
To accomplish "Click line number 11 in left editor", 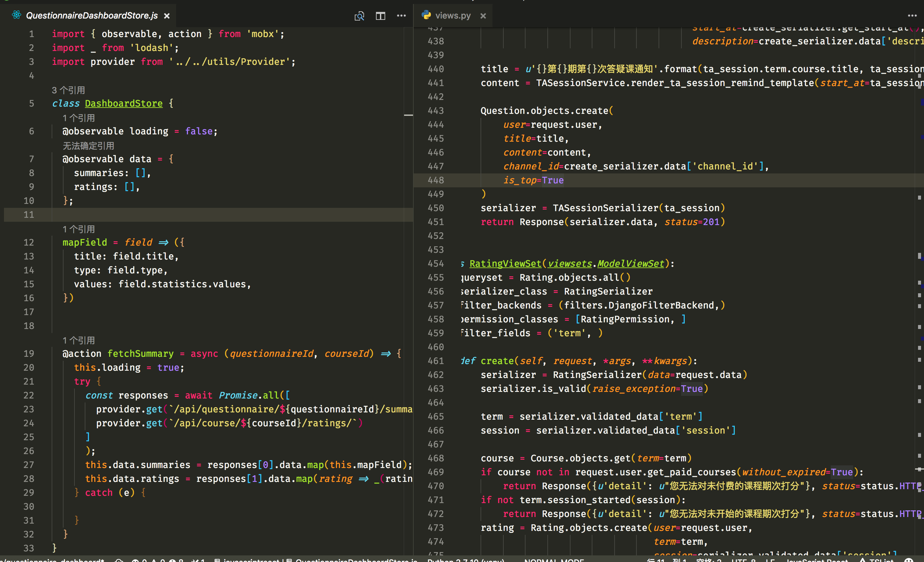I will pos(29,214).
